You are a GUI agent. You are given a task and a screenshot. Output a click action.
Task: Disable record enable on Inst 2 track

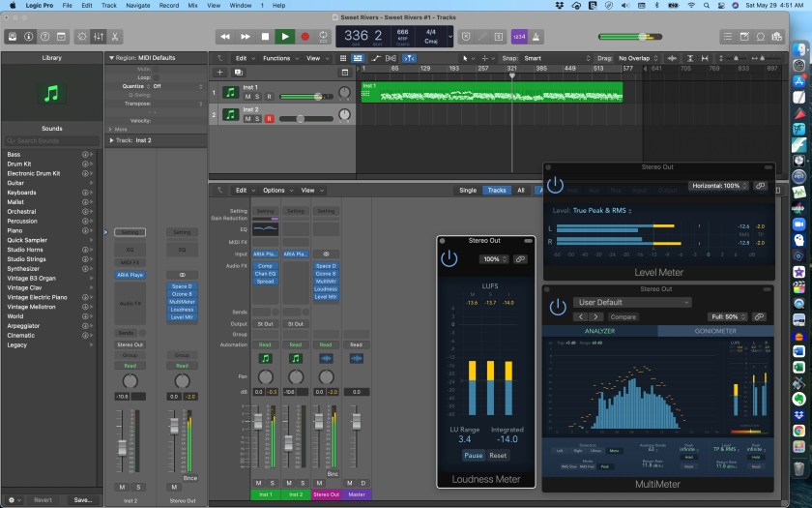269,119
